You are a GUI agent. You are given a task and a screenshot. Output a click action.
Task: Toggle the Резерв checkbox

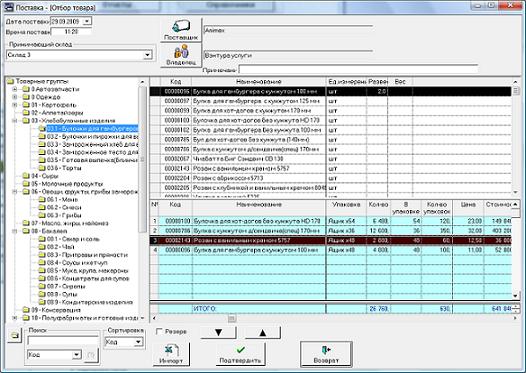[160, 331]
